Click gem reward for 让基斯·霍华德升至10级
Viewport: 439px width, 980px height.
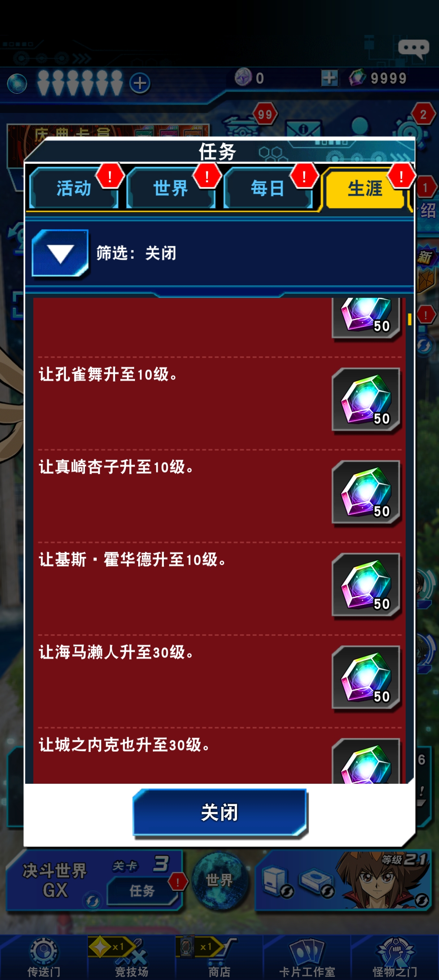366,586
